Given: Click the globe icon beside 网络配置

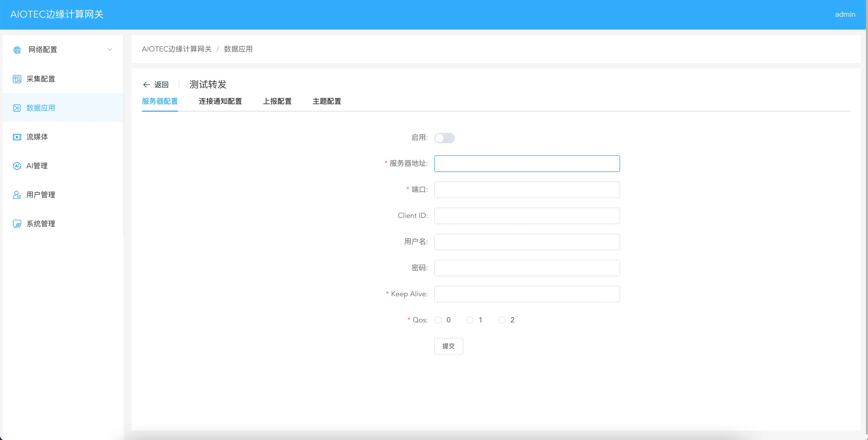Looking at the screenshot, I should pos(17,50).
